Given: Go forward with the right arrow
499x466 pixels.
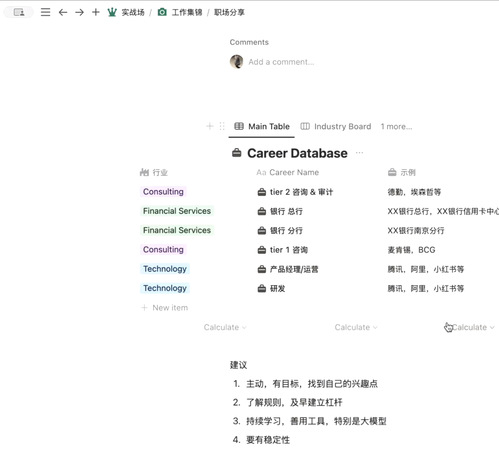Looking at the screenshot, I should pos(79,12).
